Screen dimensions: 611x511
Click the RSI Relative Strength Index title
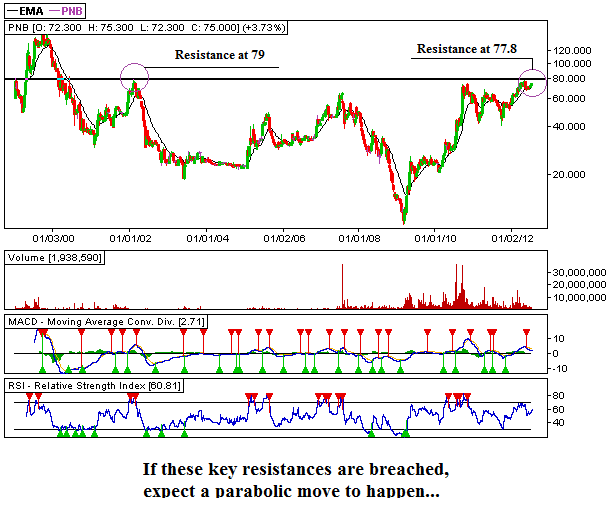pos(94,385)
